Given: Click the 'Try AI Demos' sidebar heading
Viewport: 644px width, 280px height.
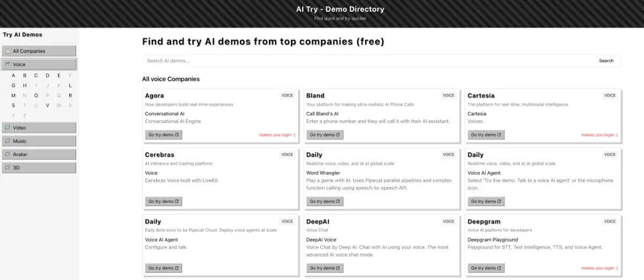Looking at the screenshot, I should (x=23, y=34).
